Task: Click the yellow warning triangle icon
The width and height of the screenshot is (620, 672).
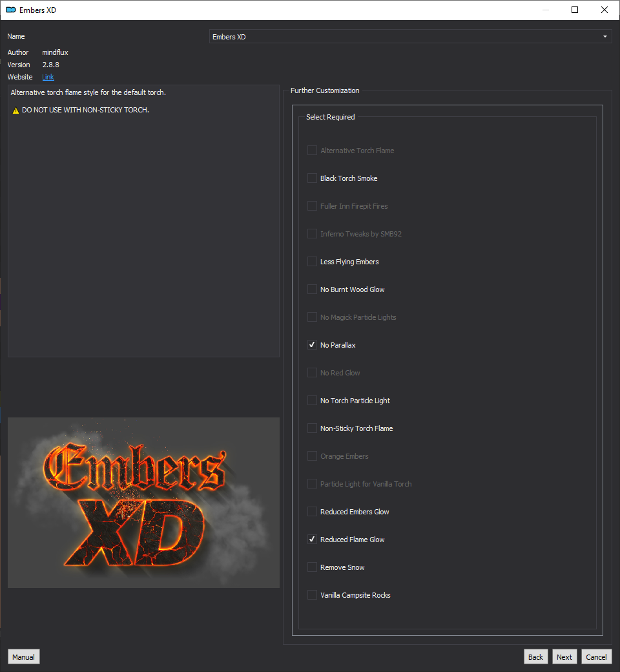Action: (x=16, y=110)
